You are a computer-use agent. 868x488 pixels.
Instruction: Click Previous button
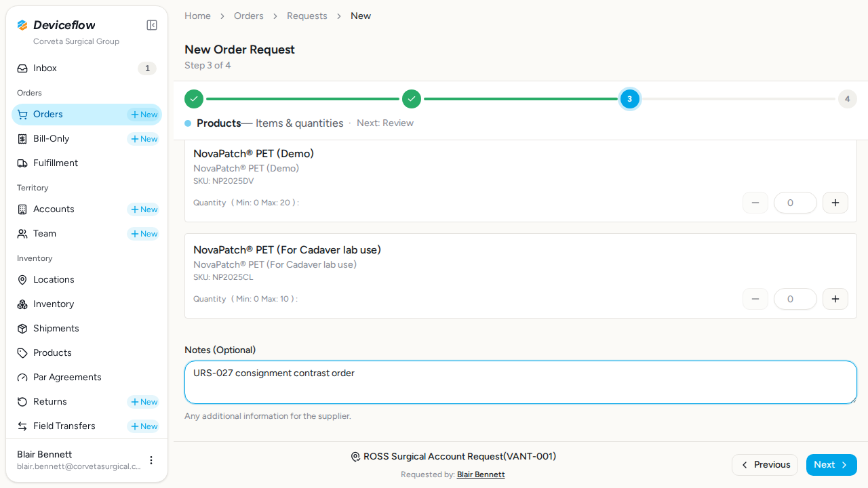765,465
